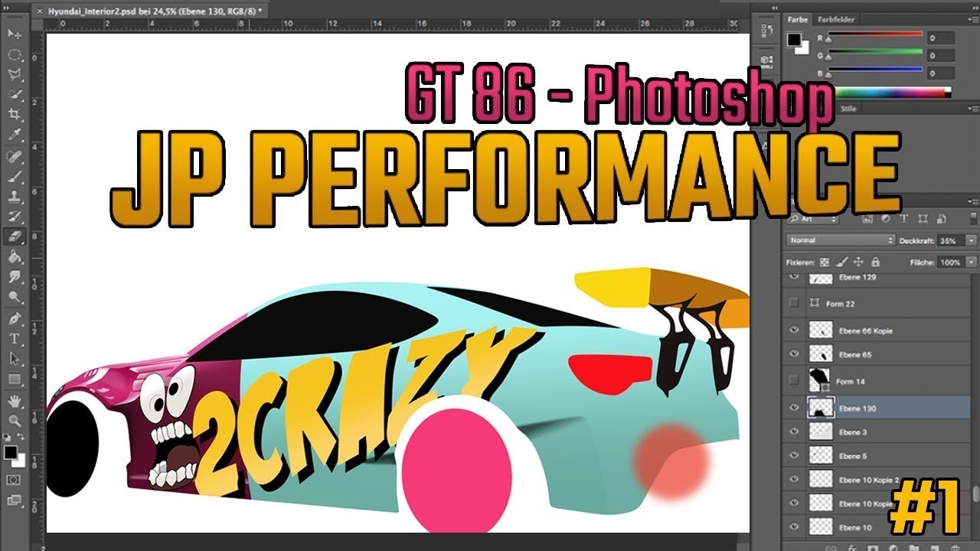The height and width of the screenshot is (551, 980).
Task: Select the Quick Selection tool
Action: 15,95
